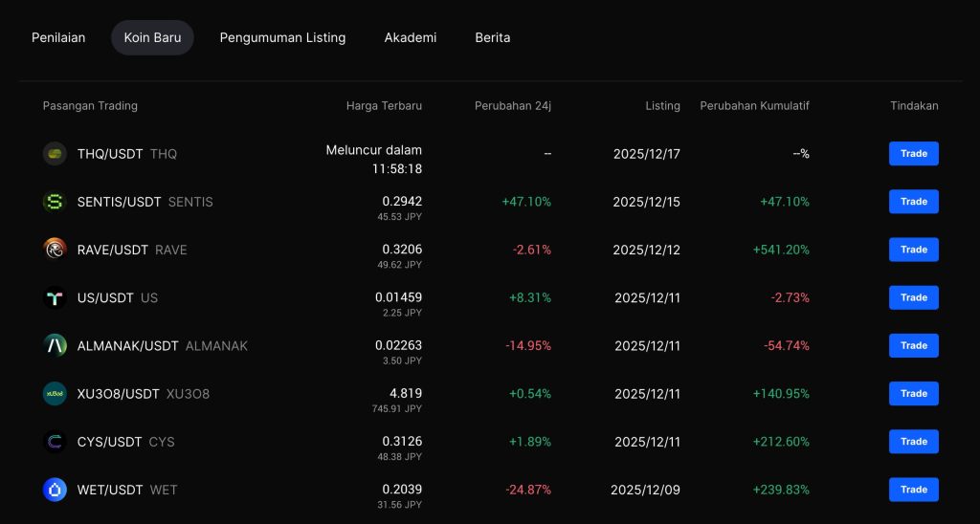
Task: Click the +1.89% 24h change
Action: tap(530, 442)
